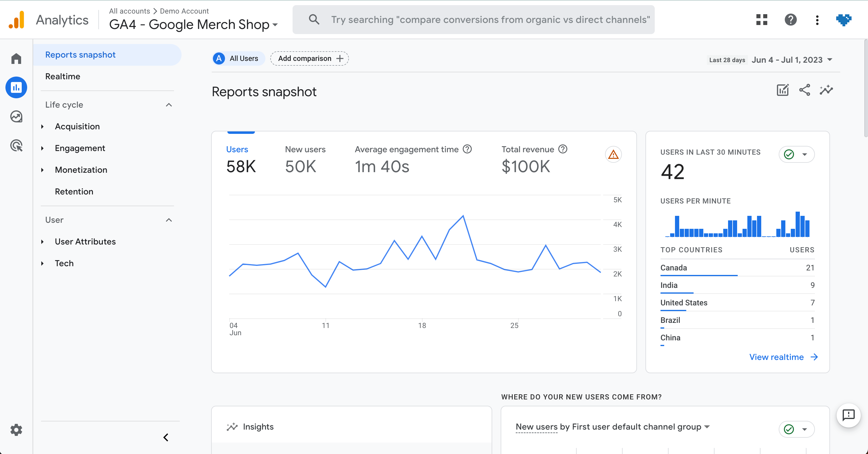
Task: Click help icon beside Total revenue
Action: 563,149
